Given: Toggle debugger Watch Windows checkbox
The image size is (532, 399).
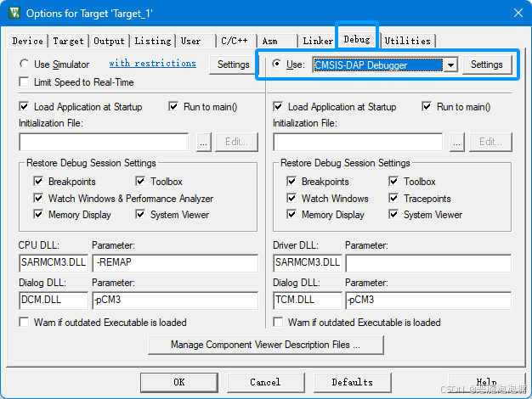Looking at the screenshot, I should point(291,198).
